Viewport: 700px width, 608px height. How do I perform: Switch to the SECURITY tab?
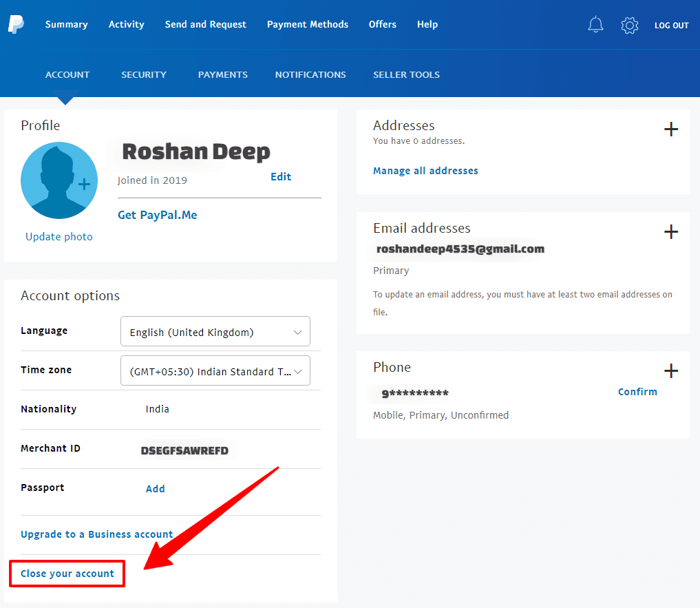point(143,74)
